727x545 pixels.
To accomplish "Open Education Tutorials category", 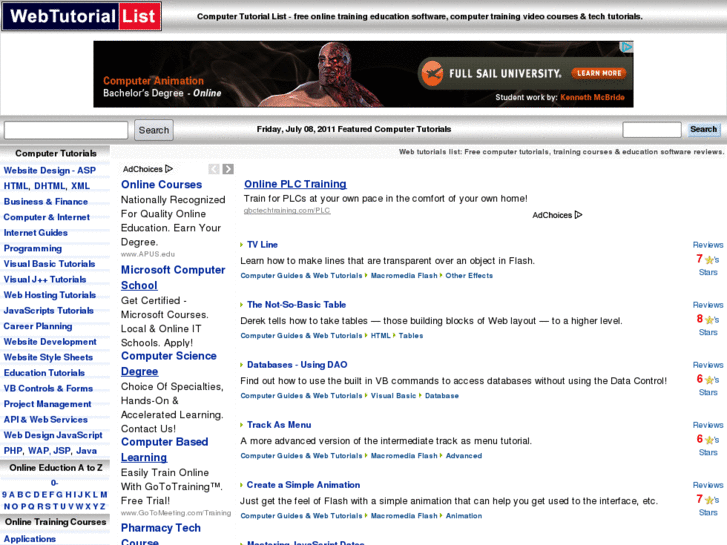I will [x=44, y=373].
